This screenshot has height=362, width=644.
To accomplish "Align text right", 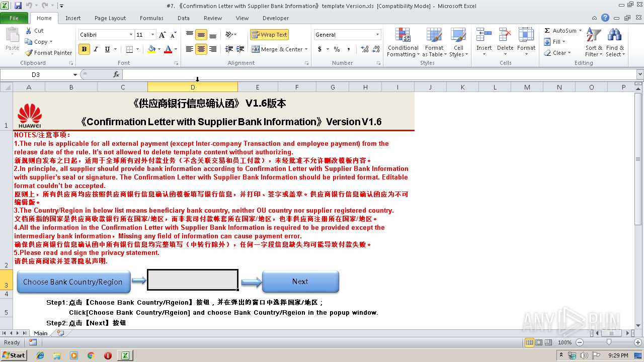I will click(213, 49).
